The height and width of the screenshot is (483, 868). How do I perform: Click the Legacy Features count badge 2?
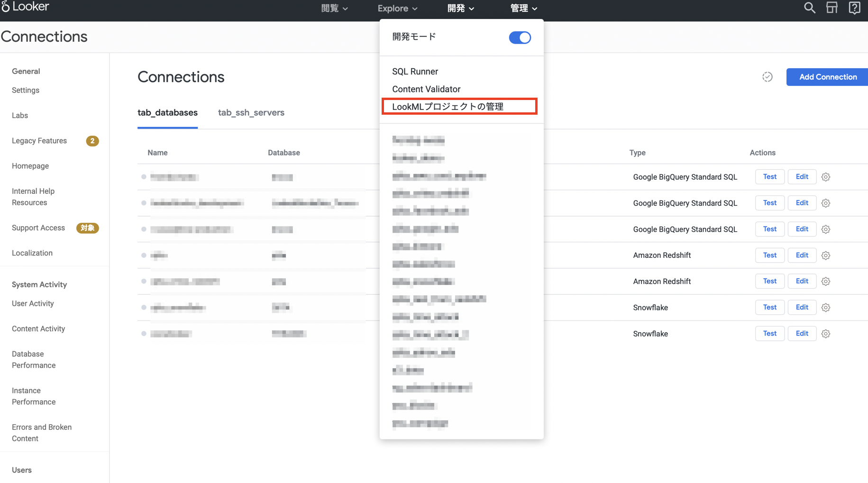(x=92, y=141)
